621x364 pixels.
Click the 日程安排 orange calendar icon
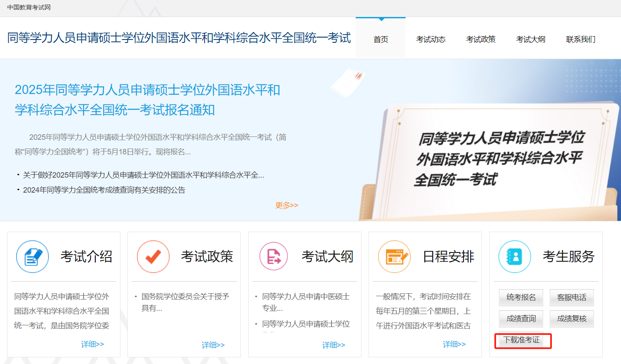tap(394, 257)
